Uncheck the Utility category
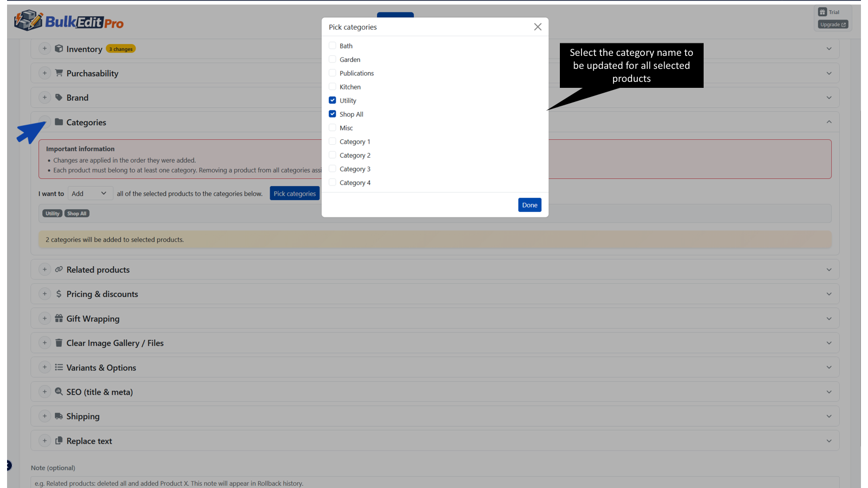 (333, 100)
